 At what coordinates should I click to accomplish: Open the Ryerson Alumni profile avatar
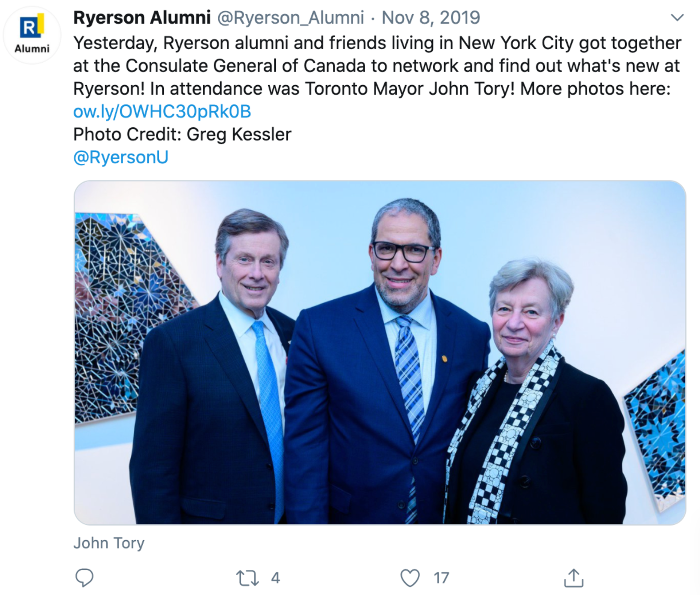(32, 35)
